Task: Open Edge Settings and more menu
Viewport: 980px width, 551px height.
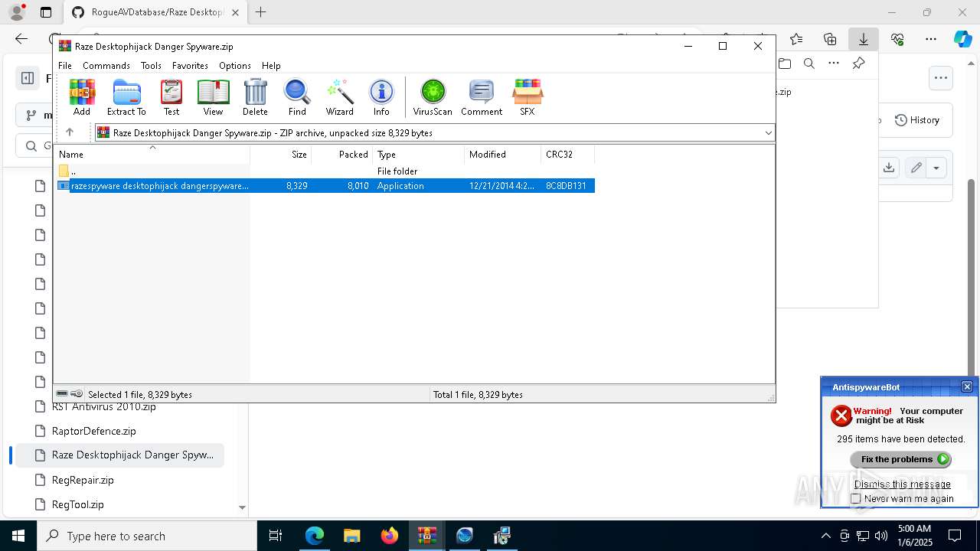Action: 930,39
